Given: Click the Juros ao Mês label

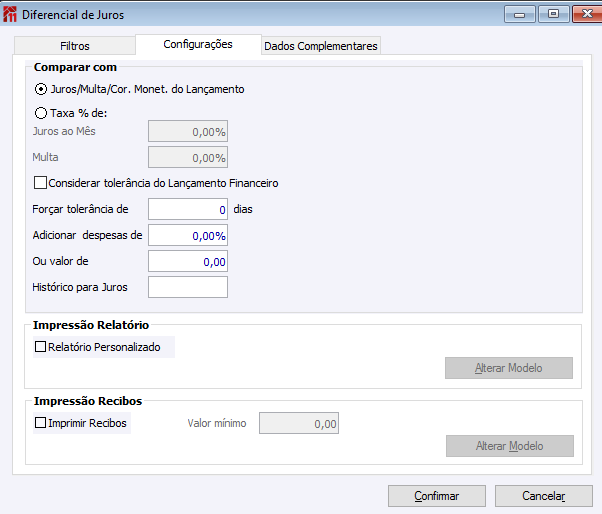Looking at the screenshot, I should [64, 131].
